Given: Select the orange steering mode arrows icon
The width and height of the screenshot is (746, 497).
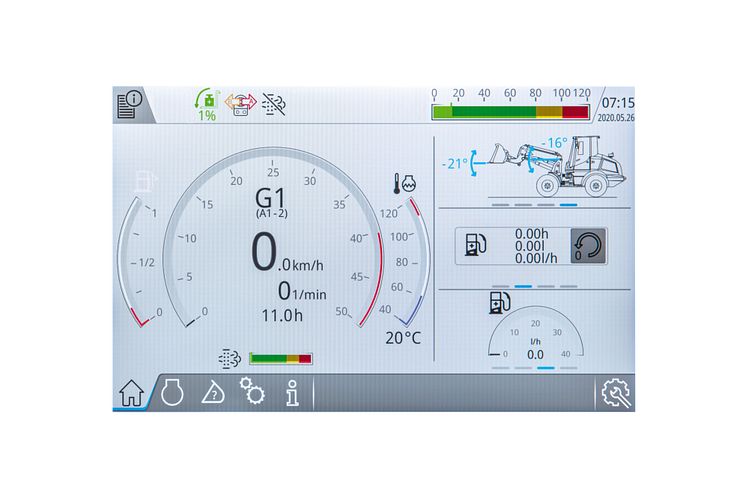Looking at the screenshot, I should (240, 104).
